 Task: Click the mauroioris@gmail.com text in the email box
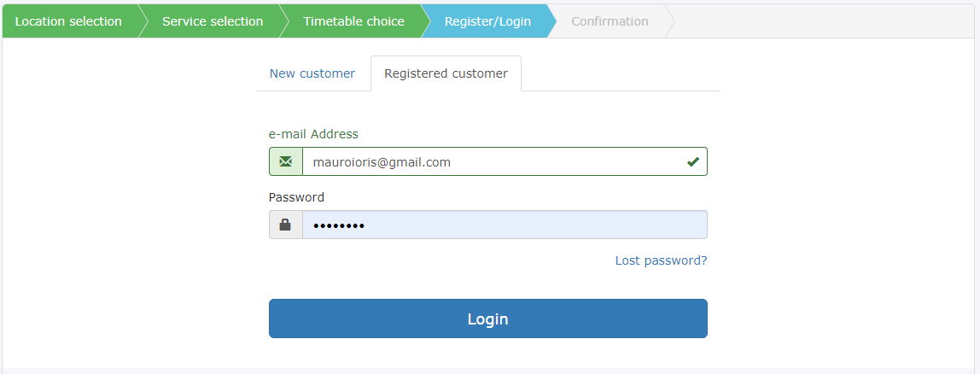[382, 161]
